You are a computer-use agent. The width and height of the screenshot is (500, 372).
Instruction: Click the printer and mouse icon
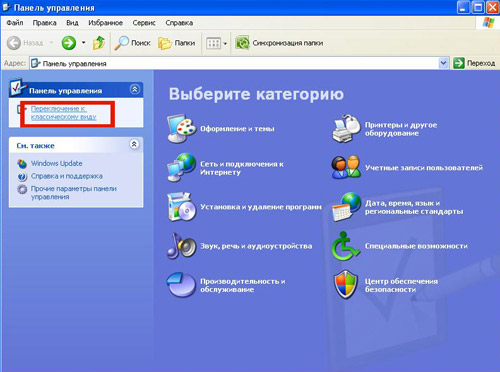coord(346,129)
